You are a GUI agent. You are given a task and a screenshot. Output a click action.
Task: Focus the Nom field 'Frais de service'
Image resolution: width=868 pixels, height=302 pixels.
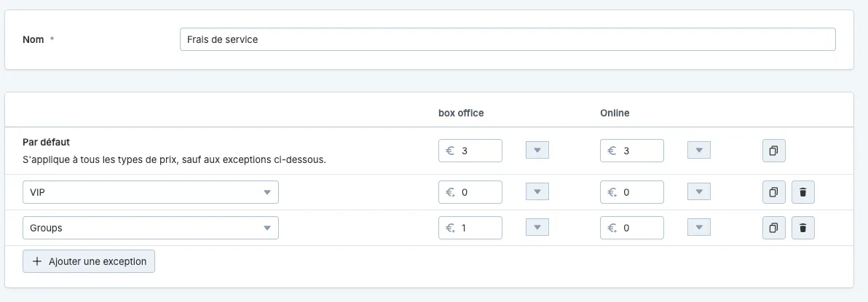pyautogui.click(x=508, y=40)
